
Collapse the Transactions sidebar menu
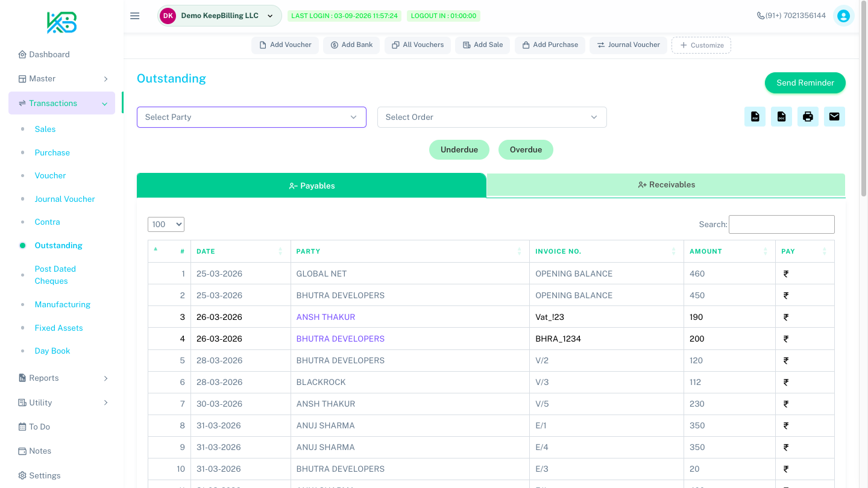point(62,103)
